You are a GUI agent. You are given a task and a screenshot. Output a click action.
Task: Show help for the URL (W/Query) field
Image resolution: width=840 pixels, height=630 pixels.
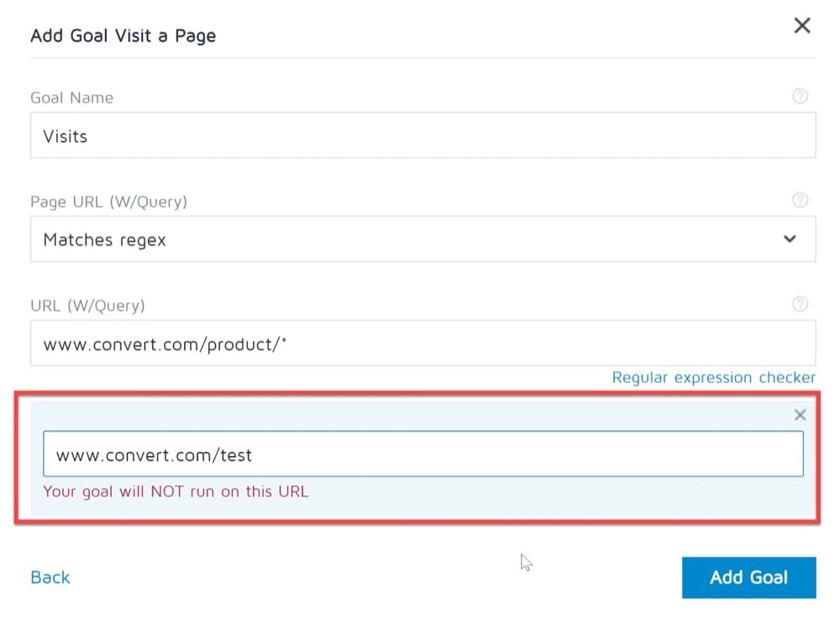[800, 305]
